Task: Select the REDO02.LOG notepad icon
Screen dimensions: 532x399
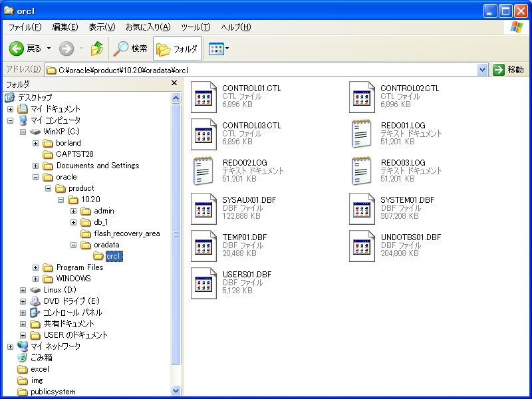Action: 203,171
